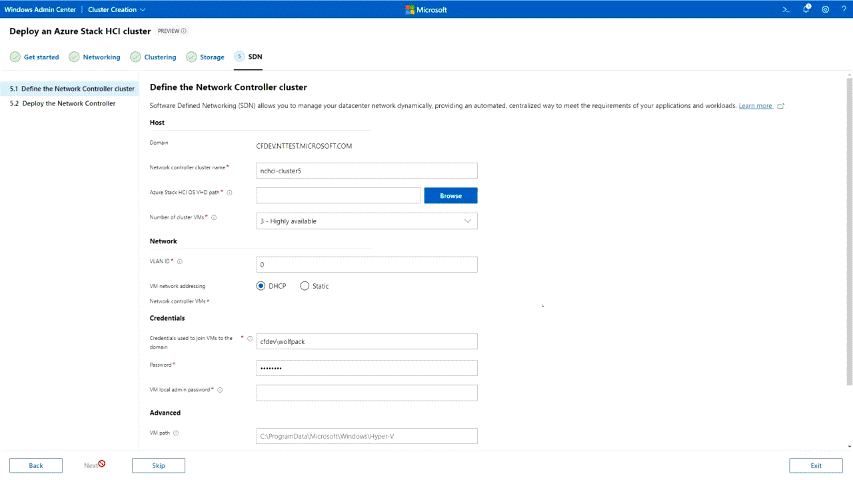Click the disabled Next button
Screen dimensions: 853x480
pos(91,465)
